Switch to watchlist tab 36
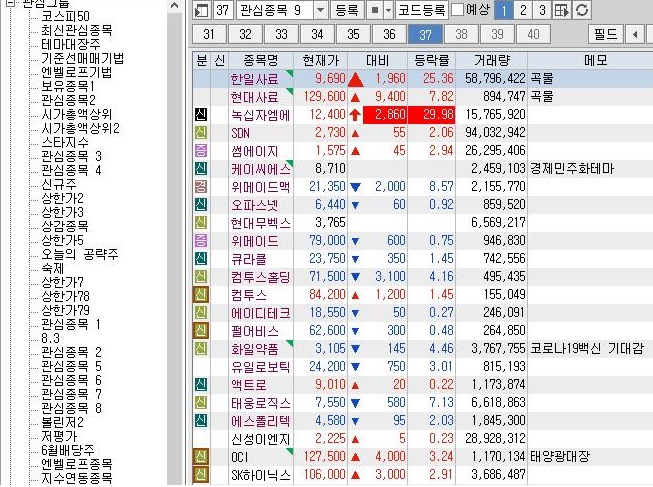 [389, 34]
